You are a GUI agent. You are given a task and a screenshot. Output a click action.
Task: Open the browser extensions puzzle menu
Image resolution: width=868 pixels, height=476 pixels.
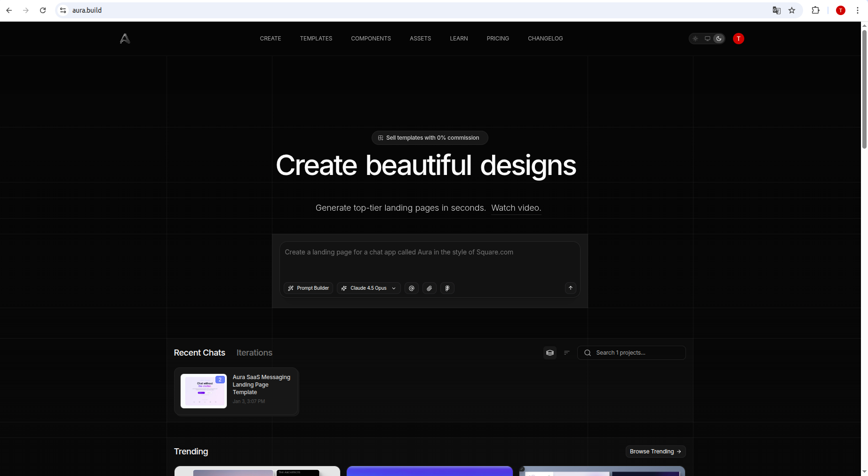(x=816, y=10)
